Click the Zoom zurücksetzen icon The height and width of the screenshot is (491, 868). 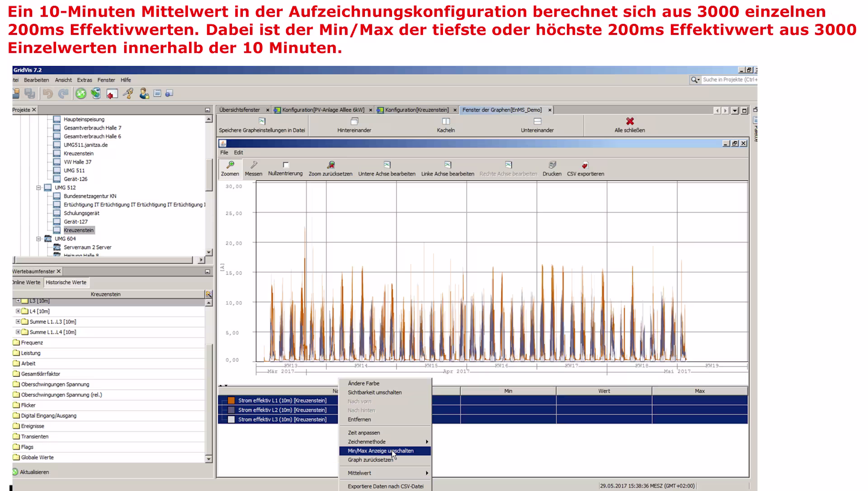331,165
